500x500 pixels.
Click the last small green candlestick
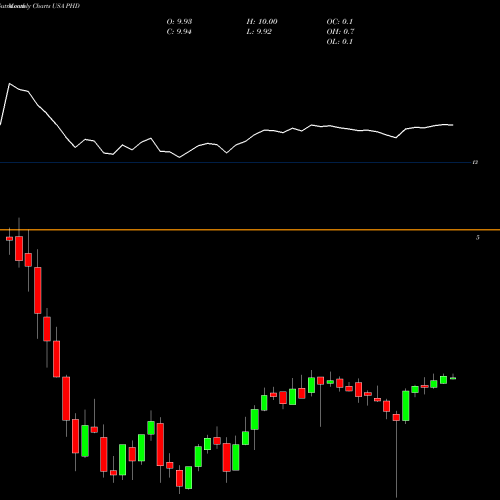coord(453,378)
